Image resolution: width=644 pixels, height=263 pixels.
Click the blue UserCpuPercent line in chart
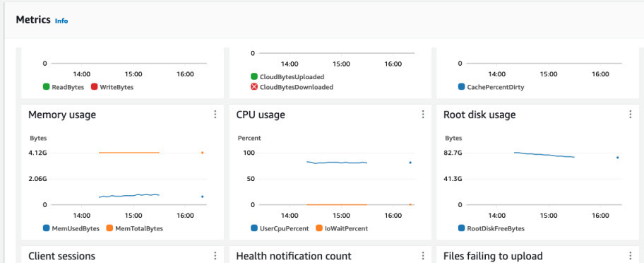337,163
